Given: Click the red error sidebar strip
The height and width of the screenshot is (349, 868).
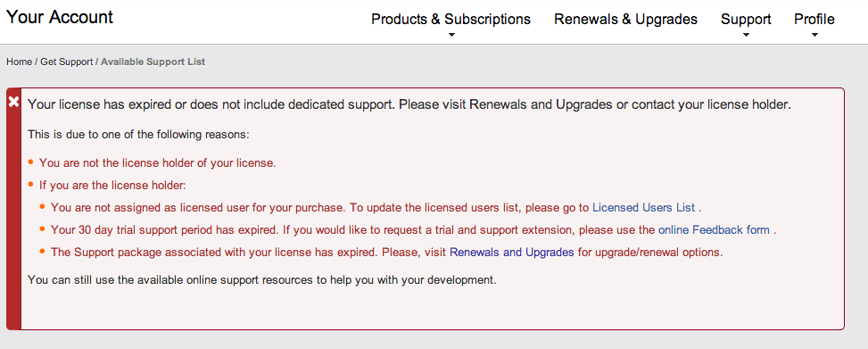Looking at the screenshot, I should point(14,208).
